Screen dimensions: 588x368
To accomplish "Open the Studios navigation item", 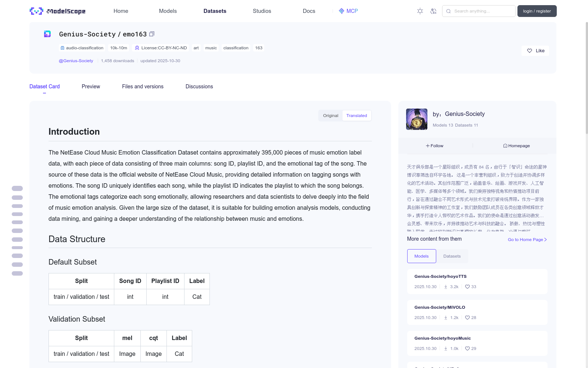I will point(262,11).
